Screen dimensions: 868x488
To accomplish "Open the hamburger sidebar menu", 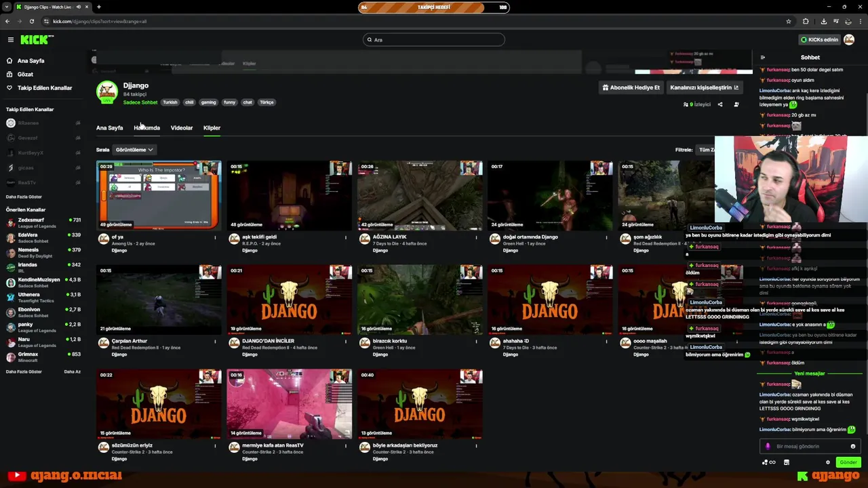I will 10,39.
